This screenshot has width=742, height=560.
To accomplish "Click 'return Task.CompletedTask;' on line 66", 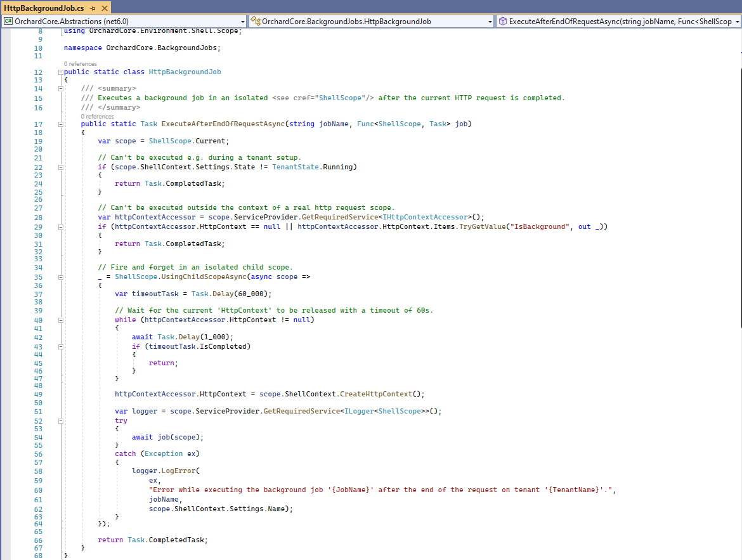I will point(153,540).
